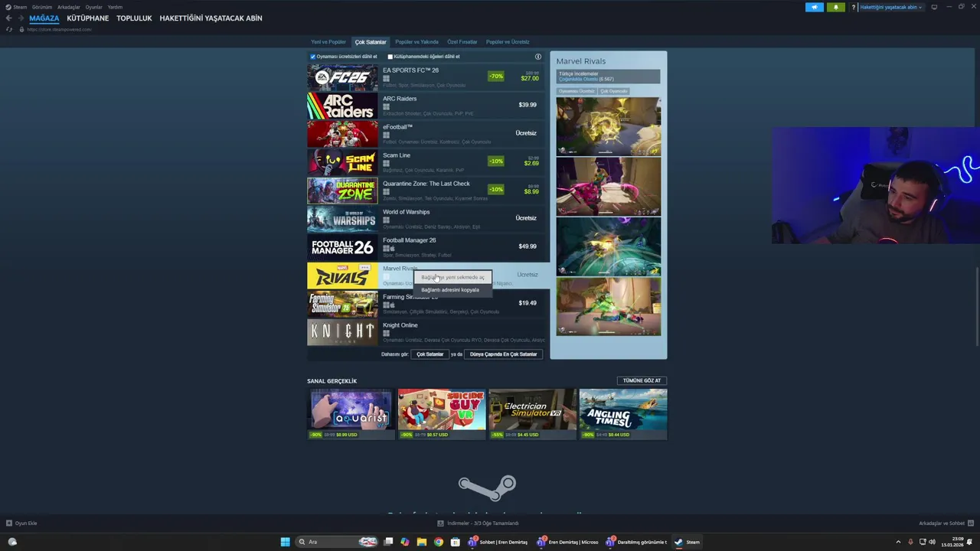Switch to 'Popüler ve Yakında' tab
Image resolution: width=980 pixels, height=551 pixels.
click(x=416, y=42)
